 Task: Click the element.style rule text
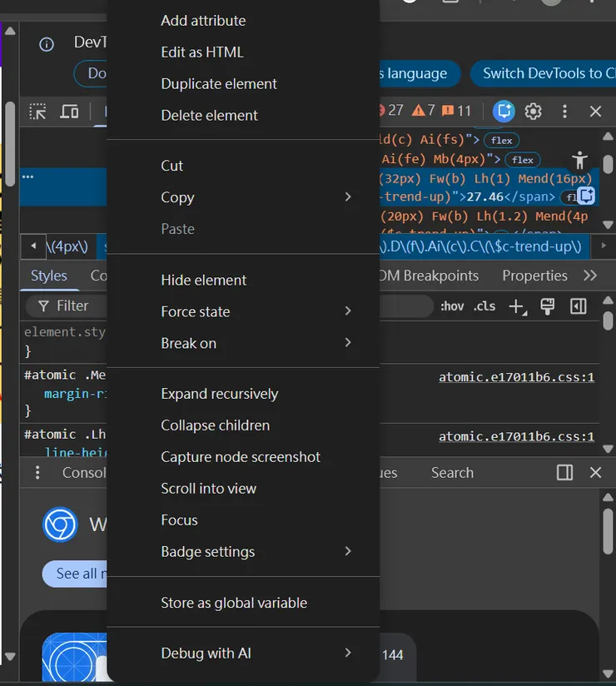point(65,332)
